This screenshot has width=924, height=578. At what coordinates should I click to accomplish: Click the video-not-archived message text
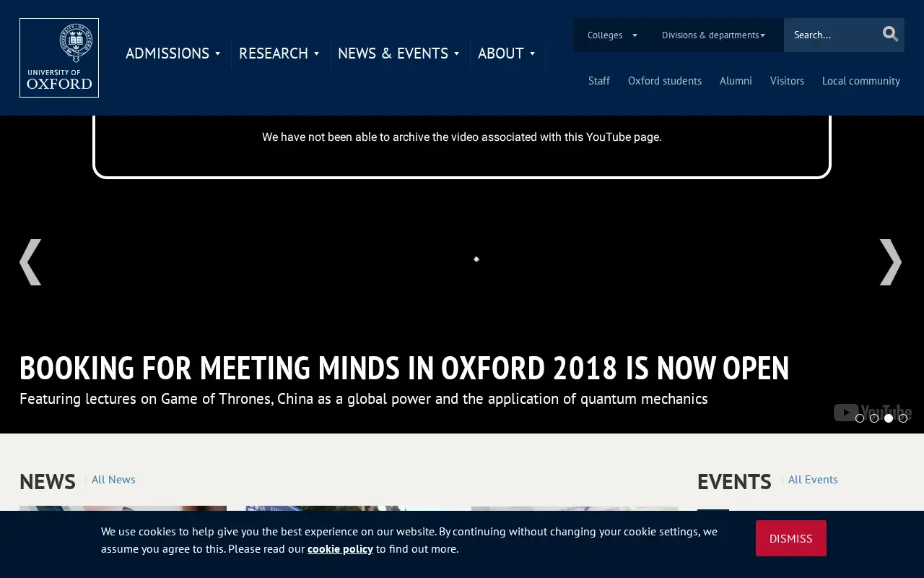pos(462,137)
